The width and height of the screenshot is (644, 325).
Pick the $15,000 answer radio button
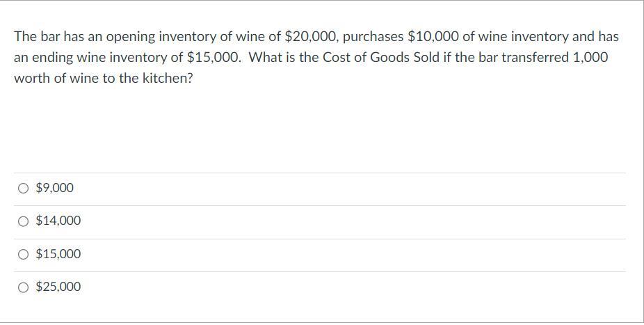(24, 254)
